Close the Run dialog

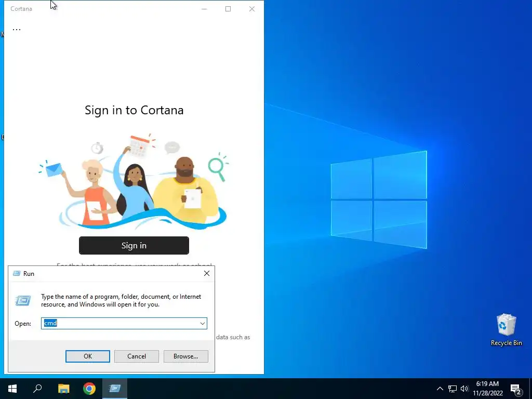(207, 273)
